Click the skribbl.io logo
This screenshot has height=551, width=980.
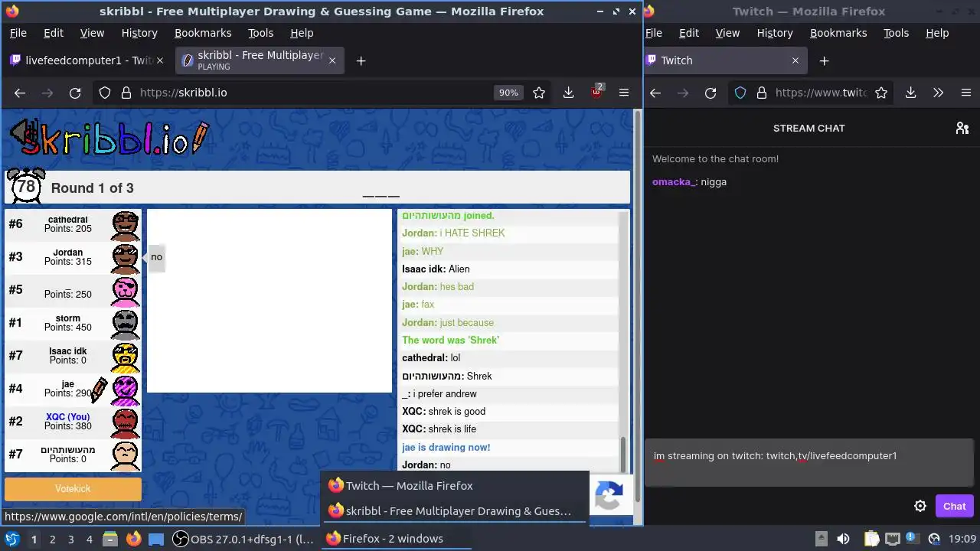[x=115, y=138]
